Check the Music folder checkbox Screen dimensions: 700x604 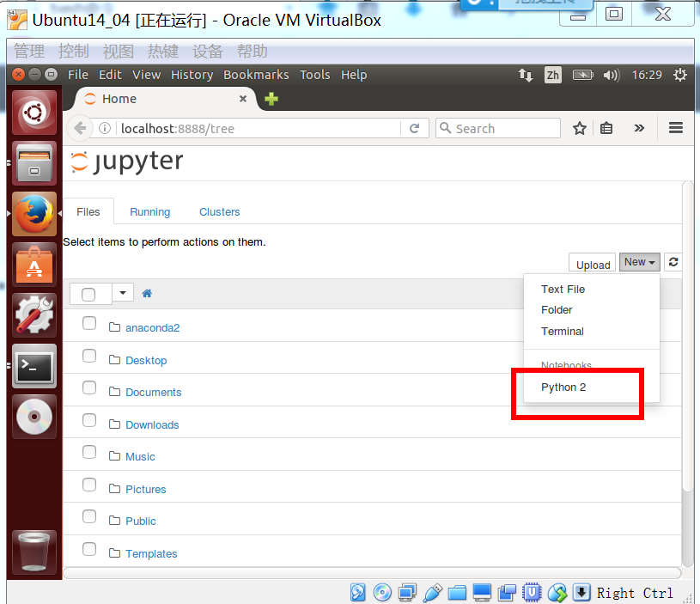[89, 452]
